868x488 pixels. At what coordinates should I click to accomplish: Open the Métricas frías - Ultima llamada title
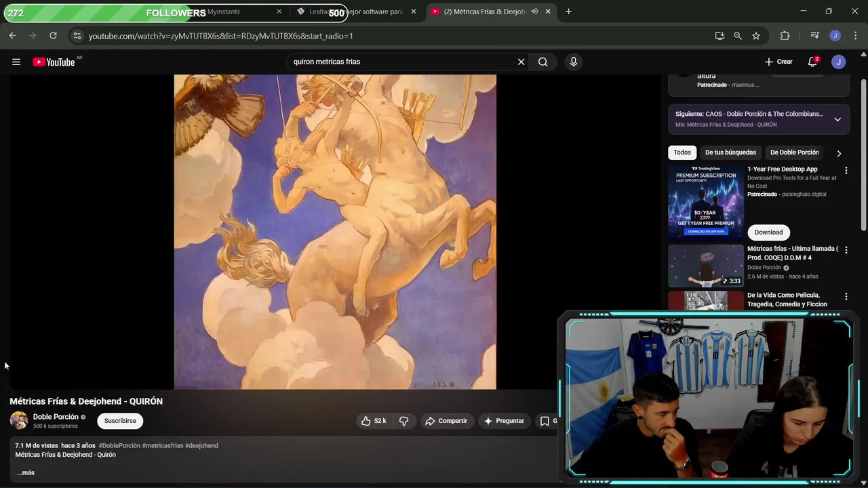click(793, 253)
